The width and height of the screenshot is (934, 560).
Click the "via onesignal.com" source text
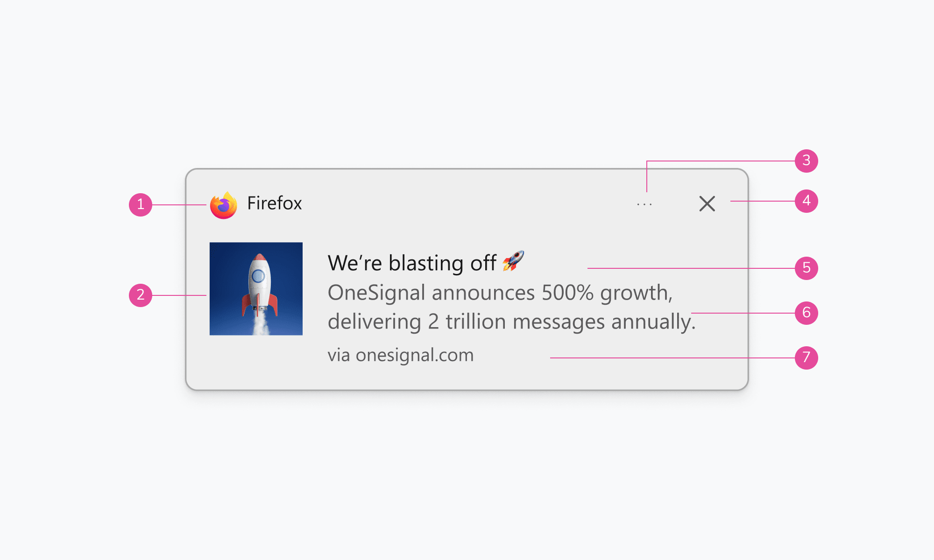pos(401,355)
